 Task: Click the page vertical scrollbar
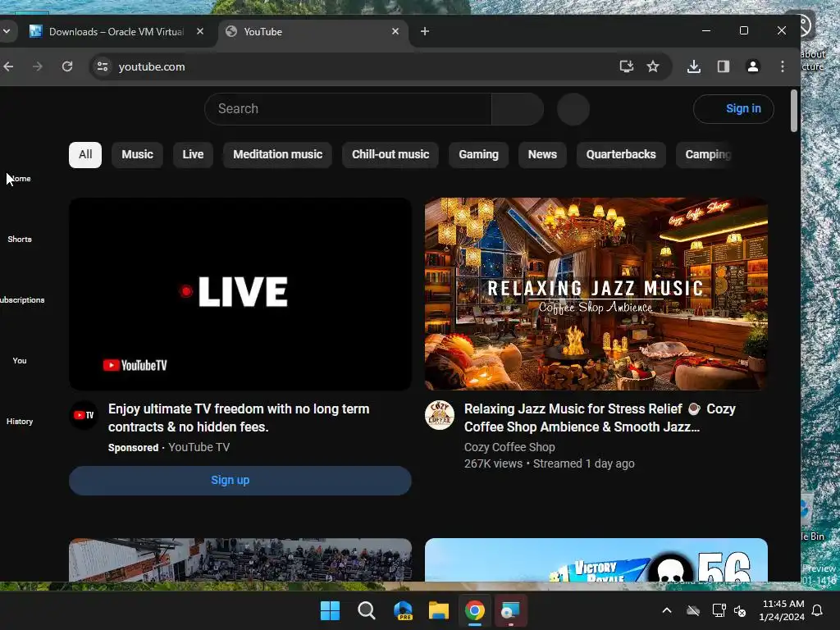click(x=794, y=111)
